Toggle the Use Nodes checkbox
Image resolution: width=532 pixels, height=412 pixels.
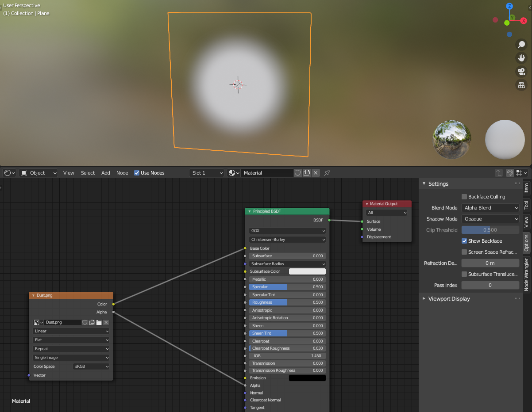click(137, 173)
